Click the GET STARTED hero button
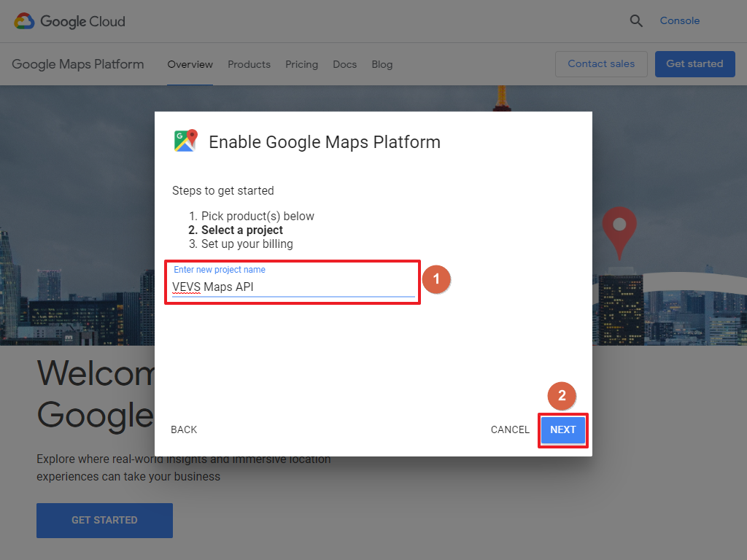 [x=104, y=520]
